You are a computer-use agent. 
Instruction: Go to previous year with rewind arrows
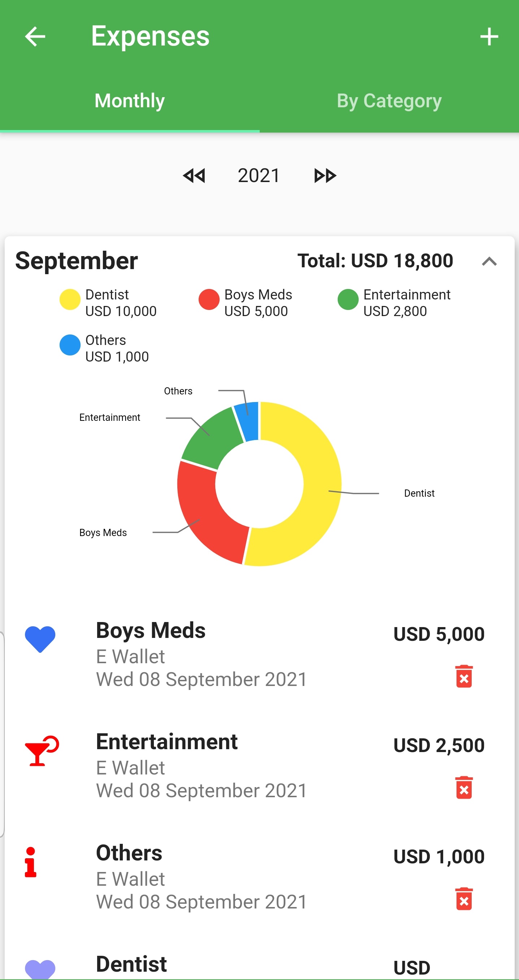pyautogui.click(x=194, y=176)
